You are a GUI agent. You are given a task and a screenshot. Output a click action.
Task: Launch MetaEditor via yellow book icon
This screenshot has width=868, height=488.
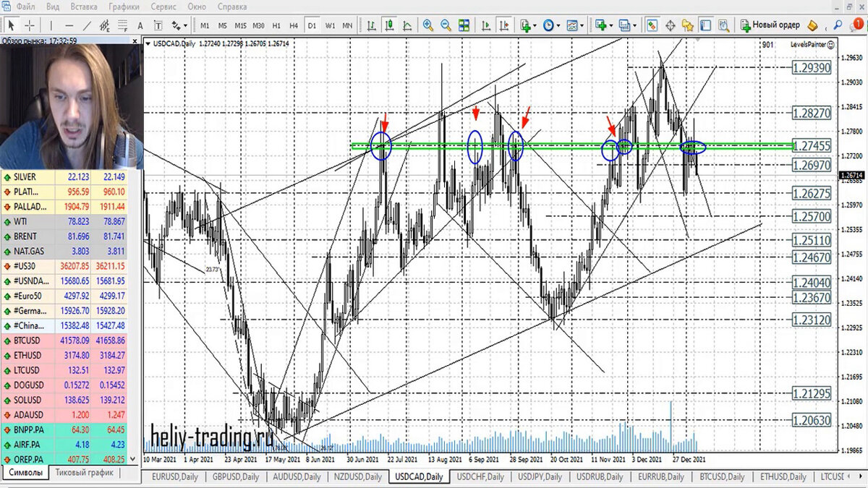(812, 25)
